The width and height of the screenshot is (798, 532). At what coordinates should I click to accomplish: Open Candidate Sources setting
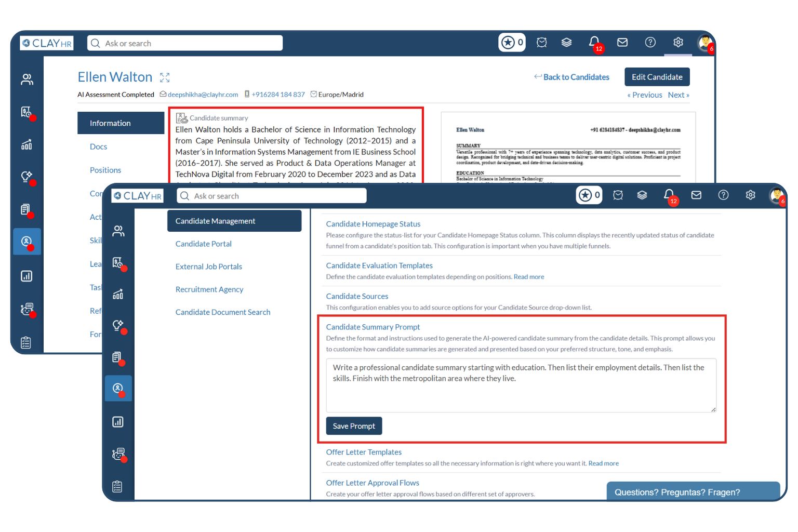coord(357,296)
